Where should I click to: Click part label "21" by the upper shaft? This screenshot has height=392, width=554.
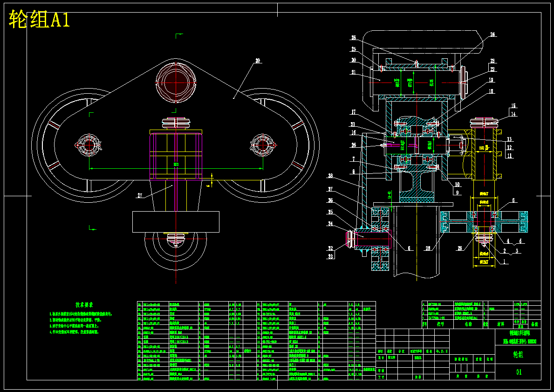click(354, 72)
